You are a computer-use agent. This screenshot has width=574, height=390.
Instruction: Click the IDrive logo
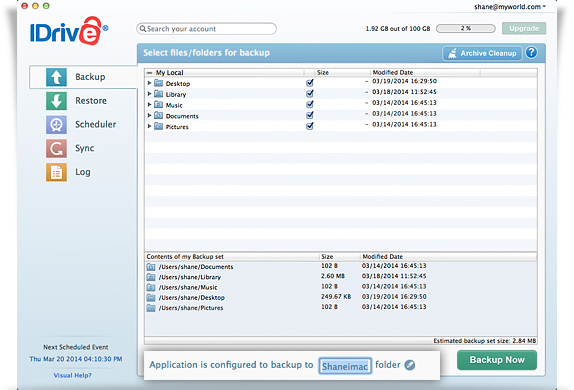(69, 31)
